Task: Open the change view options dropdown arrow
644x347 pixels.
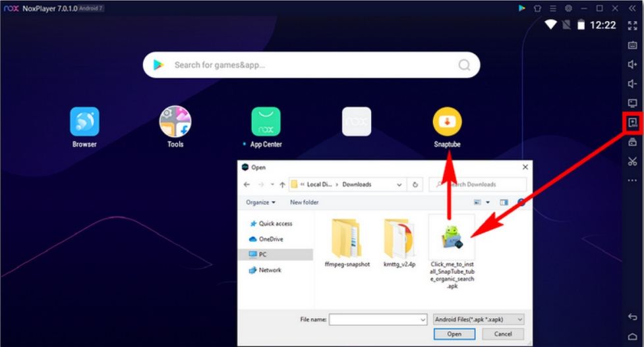Action: 488,202
